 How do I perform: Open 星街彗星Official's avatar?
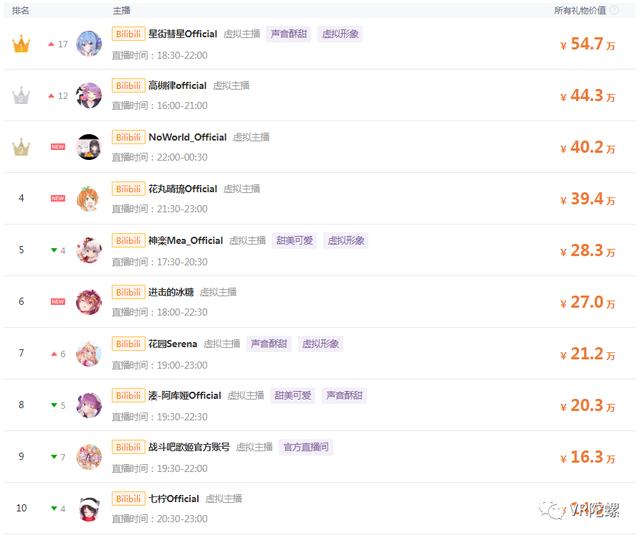click(89, 43)
